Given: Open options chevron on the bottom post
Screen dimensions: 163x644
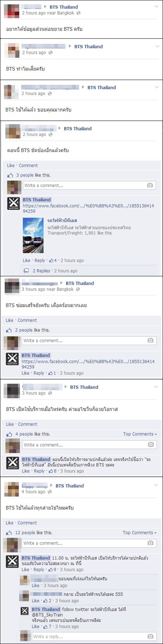Looking at the screenshot, I should (156, 485).
